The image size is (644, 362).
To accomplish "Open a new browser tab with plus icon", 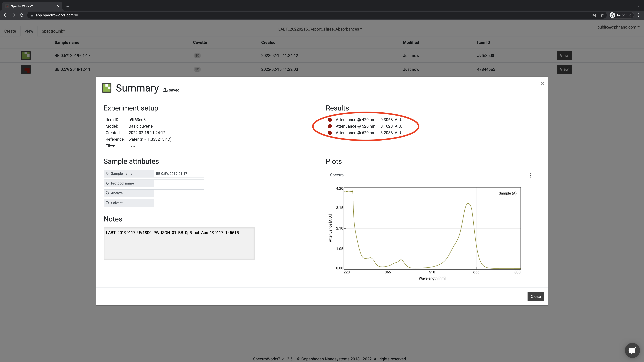I will click(x=68, y=6).
